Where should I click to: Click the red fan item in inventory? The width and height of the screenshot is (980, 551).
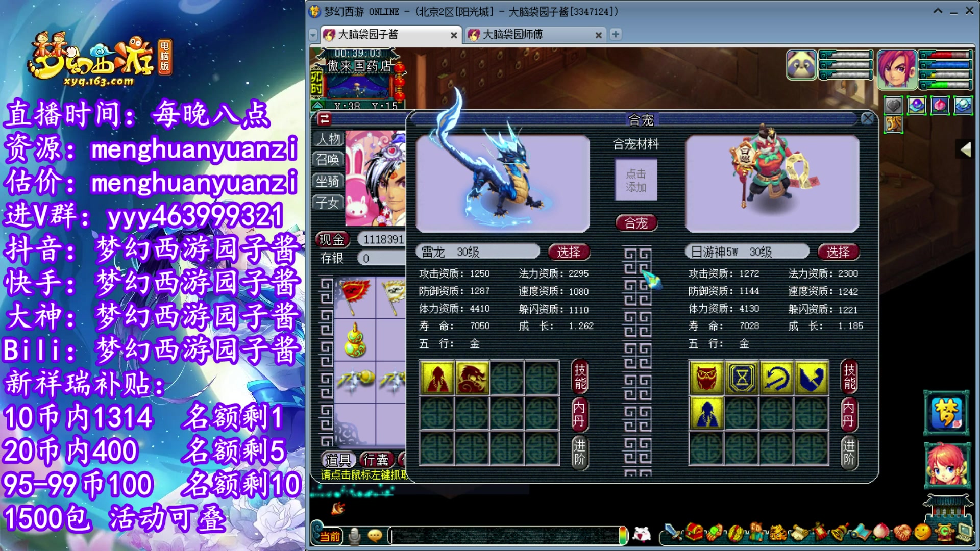click(x=354, y=296)
